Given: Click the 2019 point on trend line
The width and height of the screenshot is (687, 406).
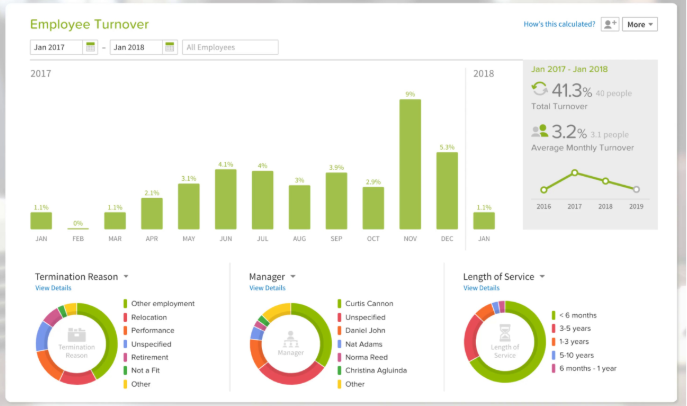Looking at the screenshot, I should (x=636, y=189).
